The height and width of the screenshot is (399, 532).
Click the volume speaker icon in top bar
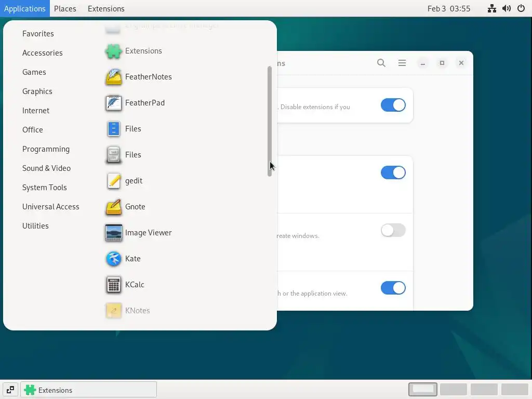[x=507, y=8]
